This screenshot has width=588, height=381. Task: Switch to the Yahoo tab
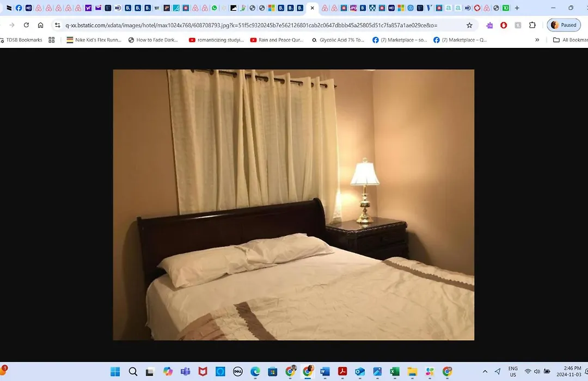click(89, 8)
